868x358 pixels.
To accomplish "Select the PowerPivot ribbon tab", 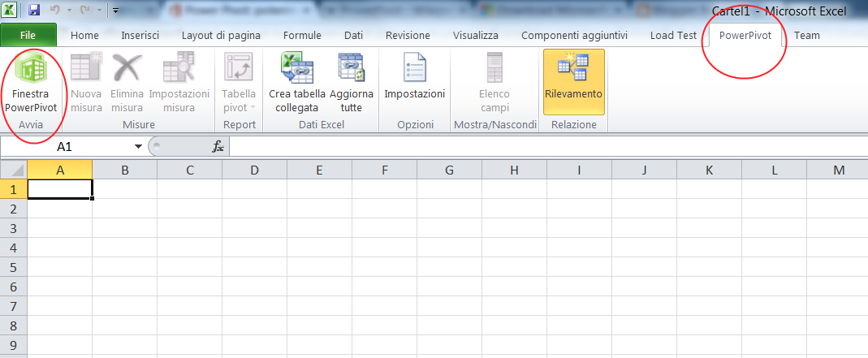I will point(745,36).
